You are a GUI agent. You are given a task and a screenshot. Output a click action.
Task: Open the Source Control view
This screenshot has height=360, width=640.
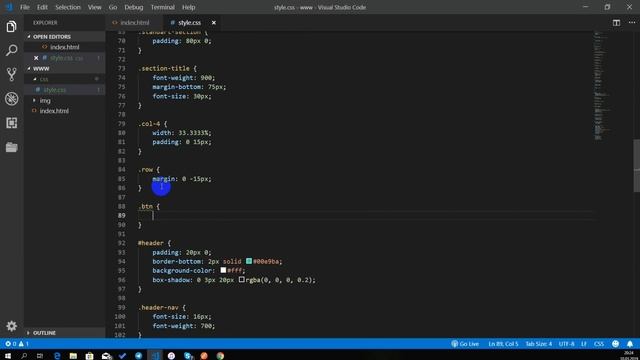tap(11, 74)
